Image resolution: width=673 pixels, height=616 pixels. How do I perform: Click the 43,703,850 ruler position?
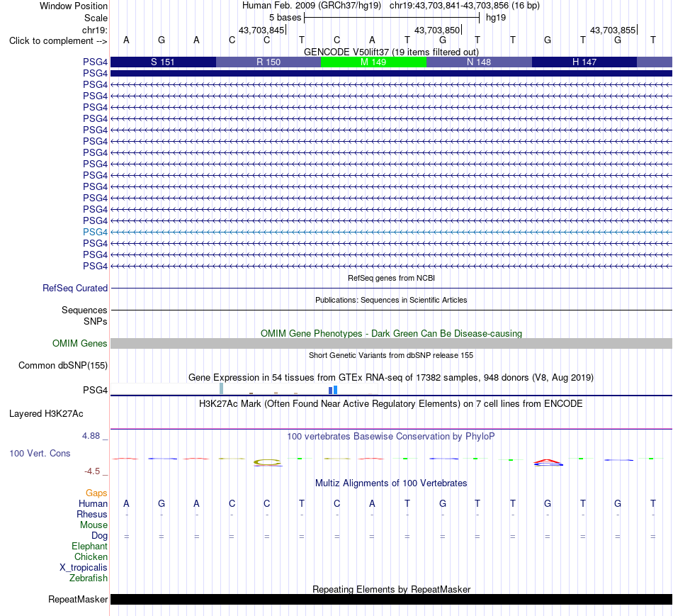[x=437, y=30]
